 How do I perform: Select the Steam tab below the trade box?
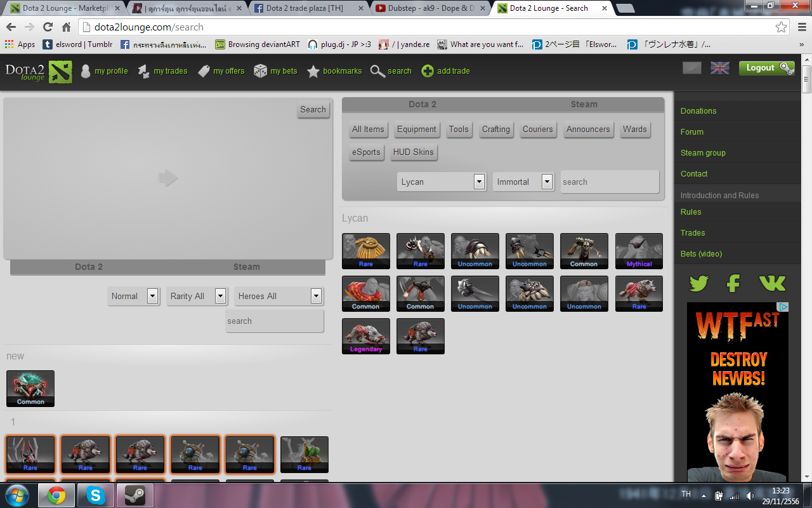[x=246, y=267]
